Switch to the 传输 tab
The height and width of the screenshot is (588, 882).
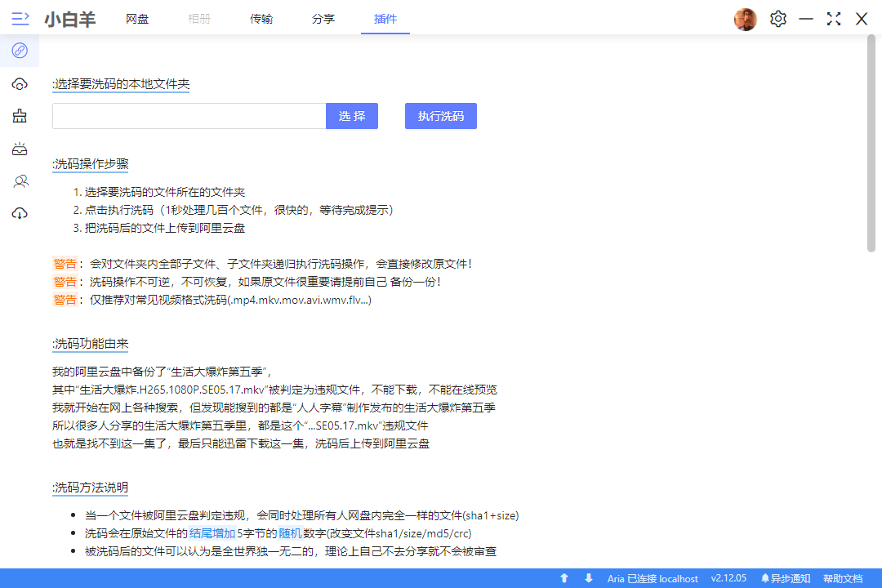click(261, 19)
